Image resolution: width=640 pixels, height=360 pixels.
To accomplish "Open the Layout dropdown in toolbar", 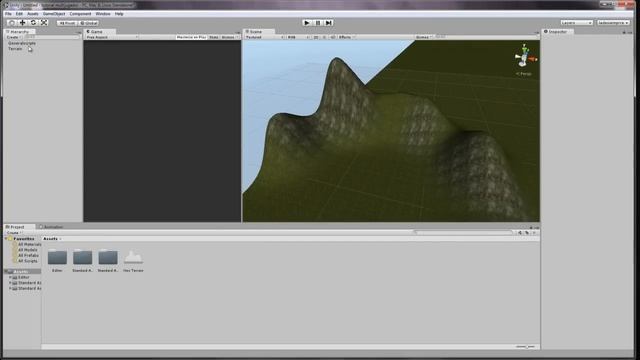I will click(613, 23).
